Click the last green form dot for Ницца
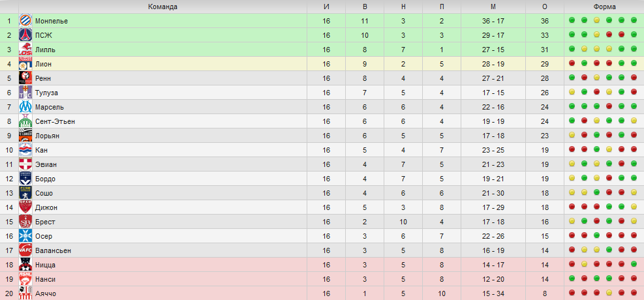Image resolution: width=644 pixels, height=300 pixels. tap(634, 264)
